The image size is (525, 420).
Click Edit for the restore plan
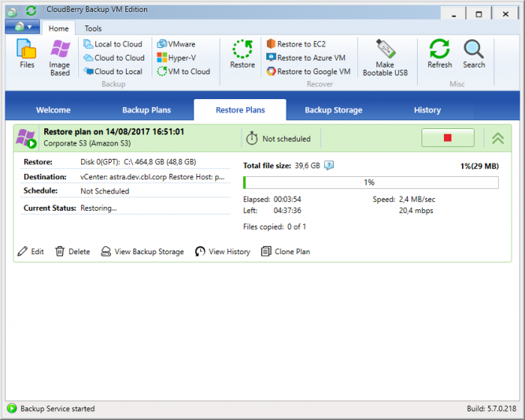[31, 252]
